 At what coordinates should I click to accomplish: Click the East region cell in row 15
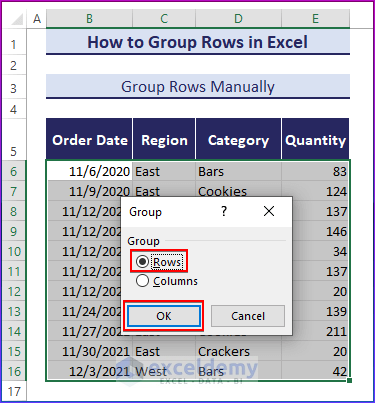(x=164, y=351)
